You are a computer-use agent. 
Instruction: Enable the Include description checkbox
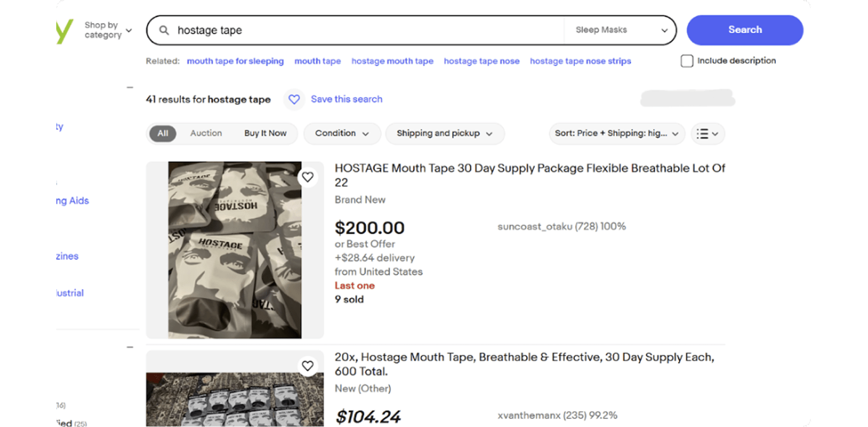pyautogui.click(x=687, y=61)
